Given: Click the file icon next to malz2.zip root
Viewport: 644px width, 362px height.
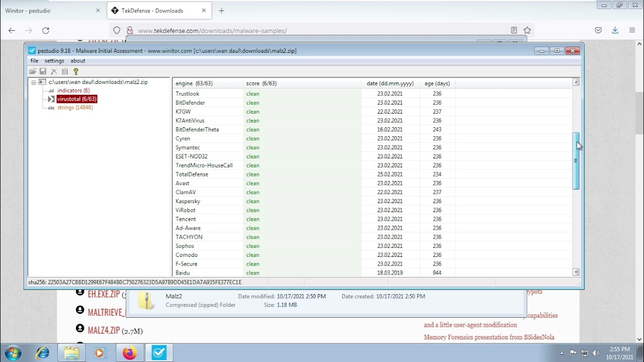Looking at the screenshot, I should pyautogui.click(x=43, y=82).
